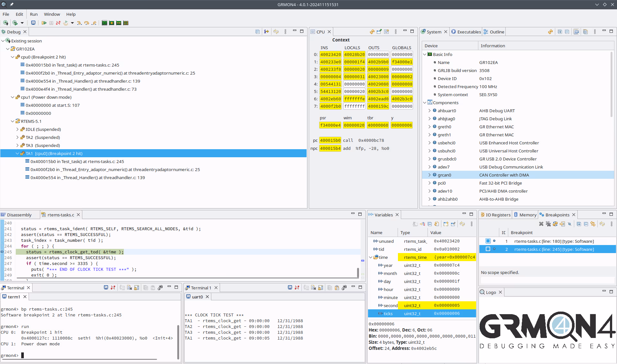Click Collapse All icon in Variables view
The height and width of the screenshot is (364, 617).
pyautogui.click(x=429, y=224)
